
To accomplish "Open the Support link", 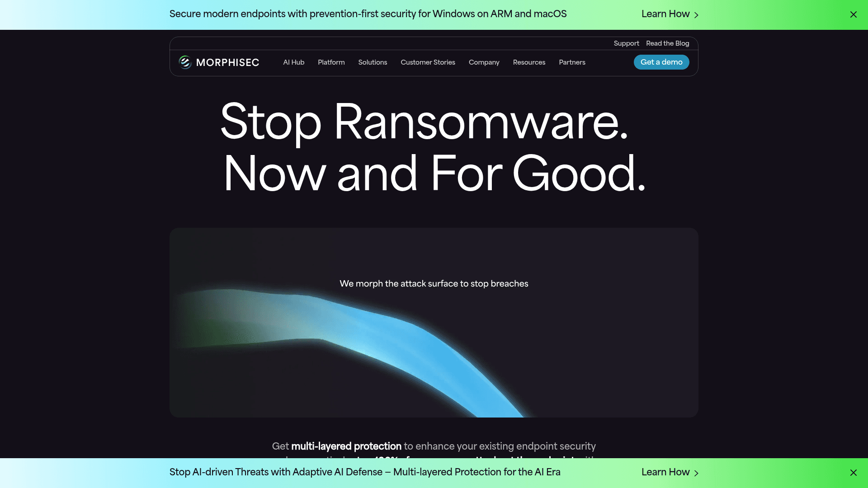I will tap(626, 43).
